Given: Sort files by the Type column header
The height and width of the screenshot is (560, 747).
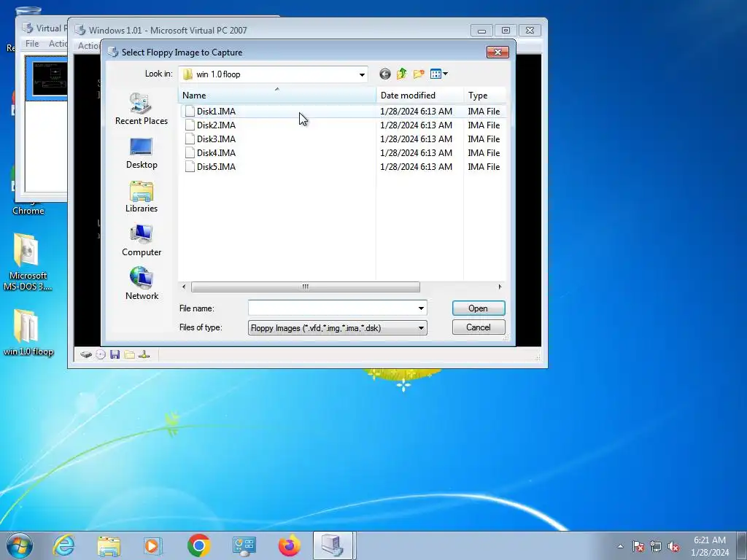Looking at the screenshot, I should tap(484, 96).
